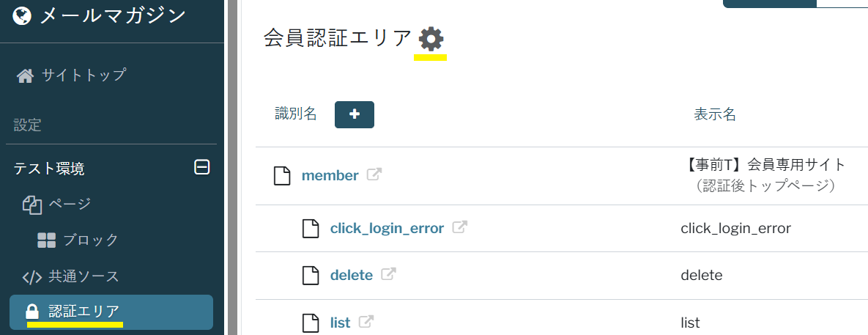The height and width of the screenshot is (335, 868).
Task: Select 認証エリア in the sidebar
Action: tap(84, 312)
